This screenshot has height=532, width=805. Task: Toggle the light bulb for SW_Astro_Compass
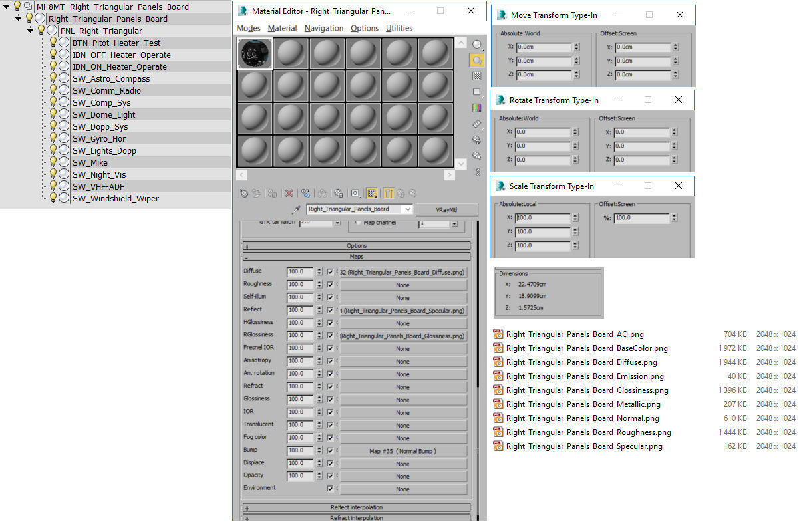53,78
